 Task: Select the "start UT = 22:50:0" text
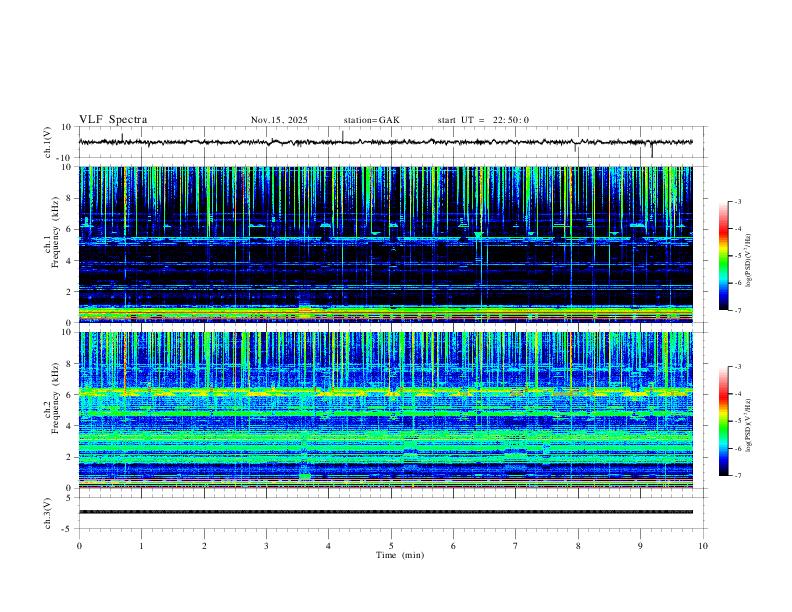pyautogui.click(x=483, y=120)
